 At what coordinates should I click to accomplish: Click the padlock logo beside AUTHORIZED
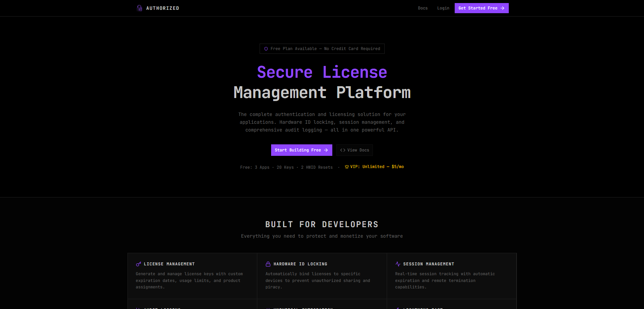tap(139, 8)
